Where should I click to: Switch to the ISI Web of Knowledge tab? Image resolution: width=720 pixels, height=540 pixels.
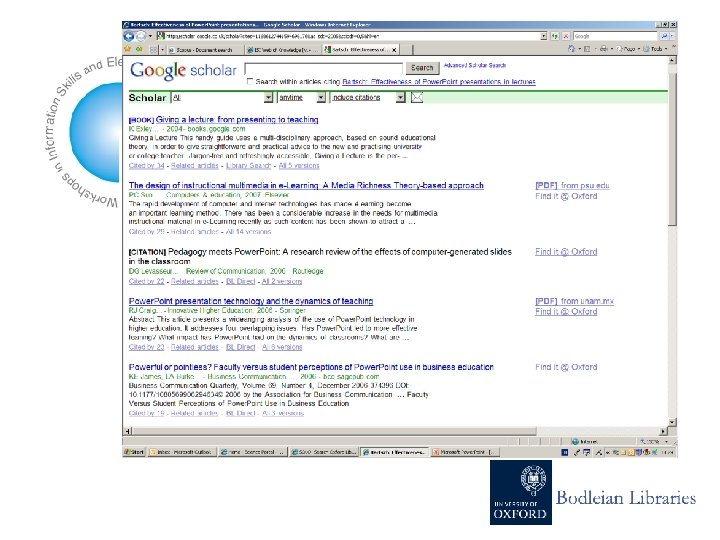coord(282,50)
